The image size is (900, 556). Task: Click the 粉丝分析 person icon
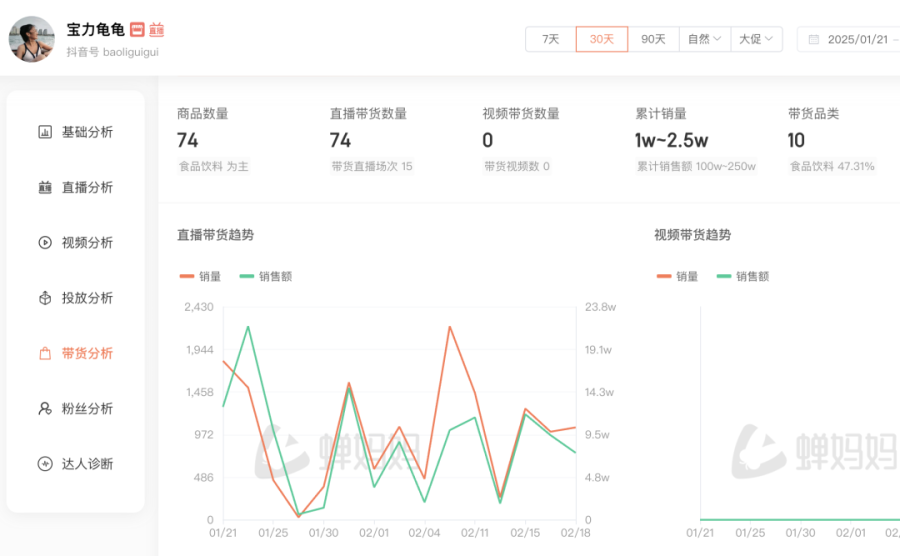pyautogui.click(x=45, y=408)
